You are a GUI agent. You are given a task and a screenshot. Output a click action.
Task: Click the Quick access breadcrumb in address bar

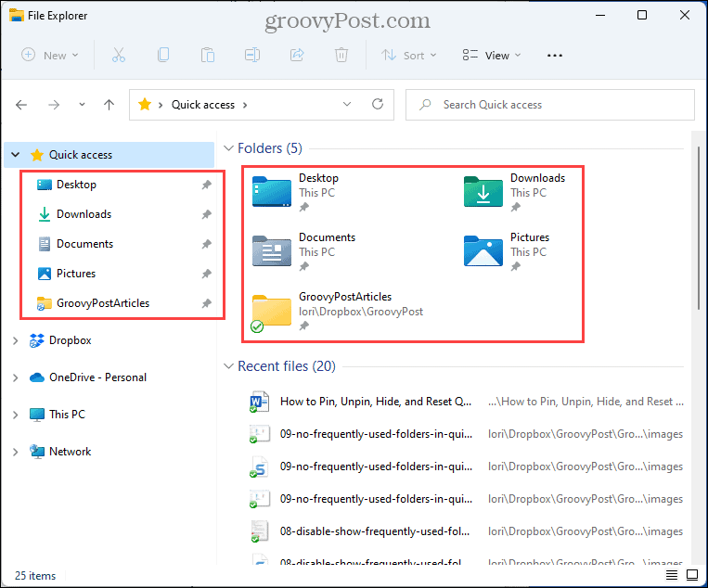click(x=202, y=105)
